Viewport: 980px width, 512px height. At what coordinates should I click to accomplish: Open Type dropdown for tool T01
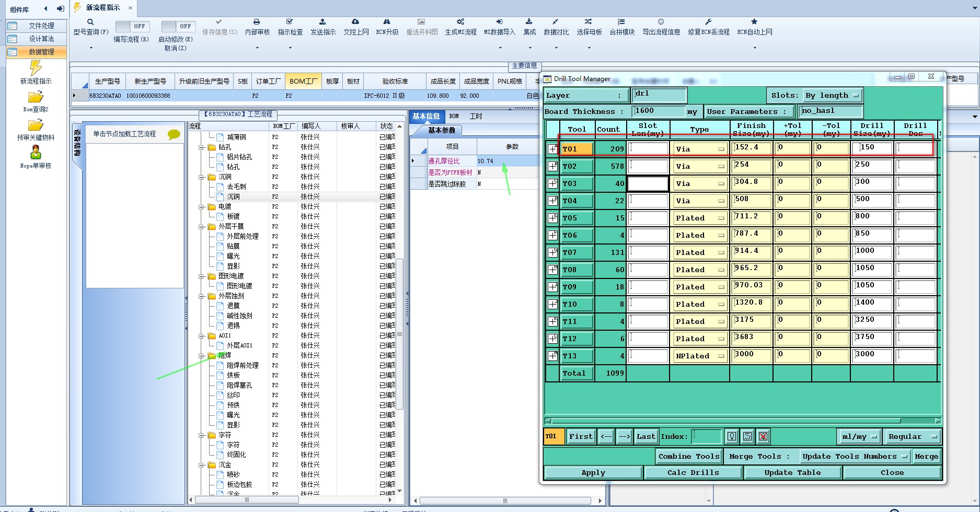pyautogui.click(x=700, y=149)
